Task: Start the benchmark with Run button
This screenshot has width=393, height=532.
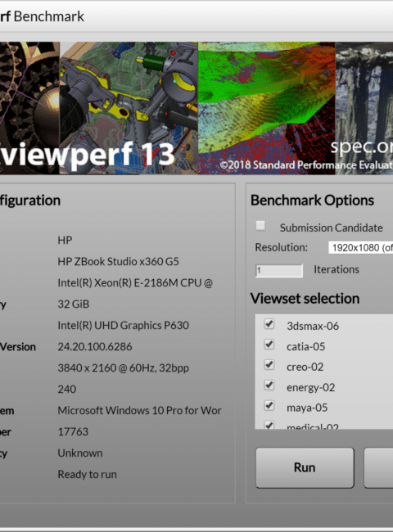Action: tap(305, 467)
